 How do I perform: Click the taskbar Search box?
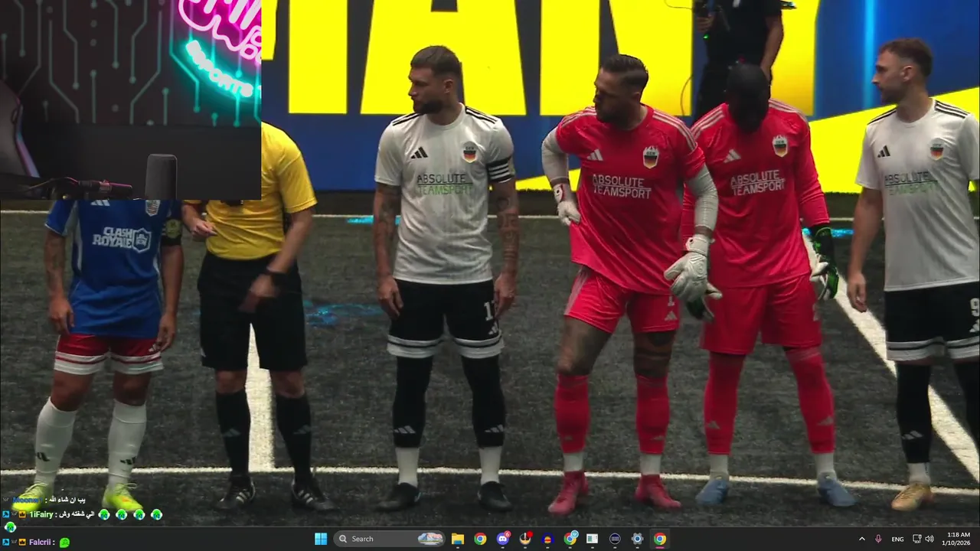click(x=390, y=539)
